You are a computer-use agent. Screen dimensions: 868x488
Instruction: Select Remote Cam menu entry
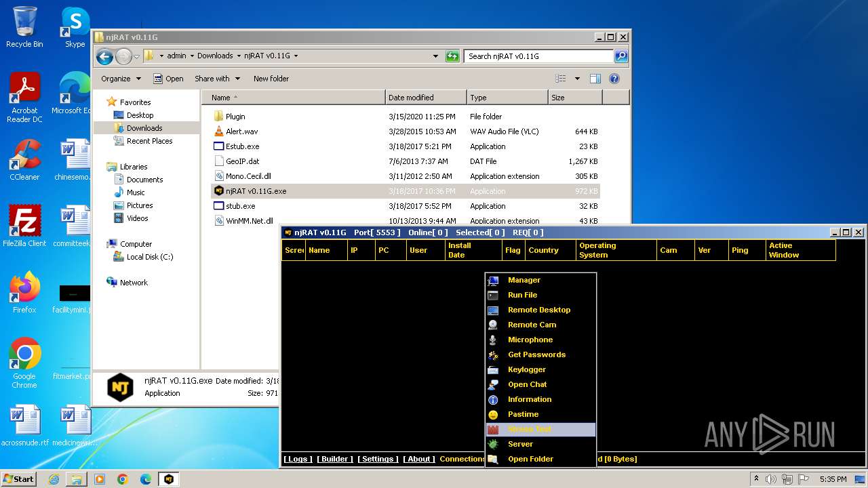[540, 325]
